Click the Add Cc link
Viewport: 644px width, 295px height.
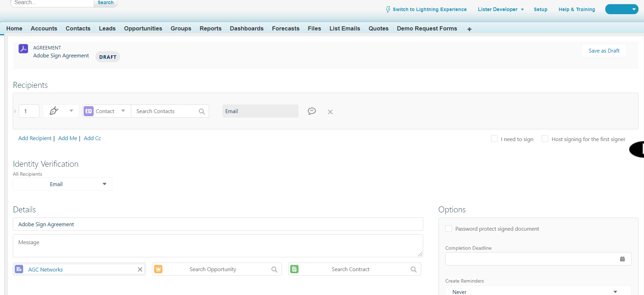[x=93, y=138]
